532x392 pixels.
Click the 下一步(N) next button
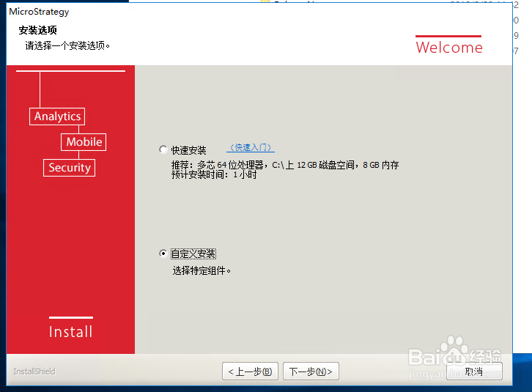coord(311,371)
